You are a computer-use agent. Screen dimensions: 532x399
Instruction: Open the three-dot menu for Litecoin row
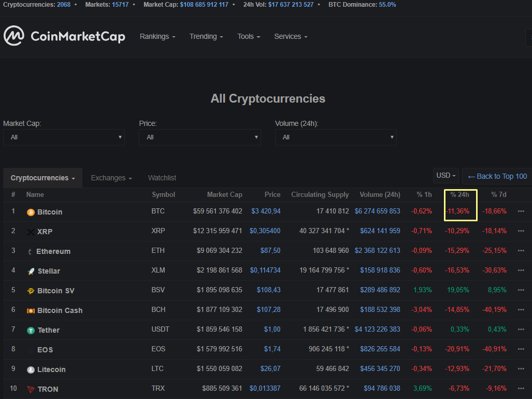tap(521, 369)
